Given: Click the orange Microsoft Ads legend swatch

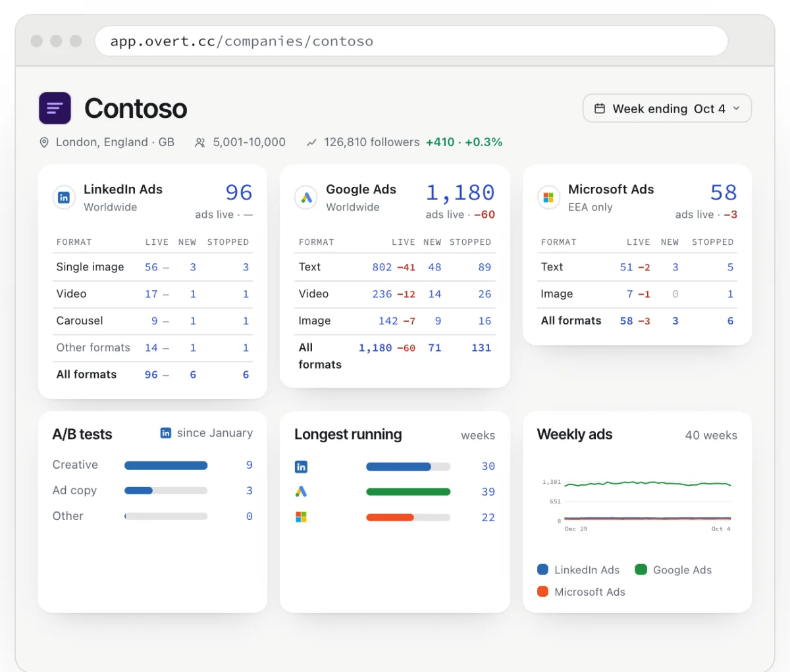Looking at the screenshot, I should coord(543,592).
